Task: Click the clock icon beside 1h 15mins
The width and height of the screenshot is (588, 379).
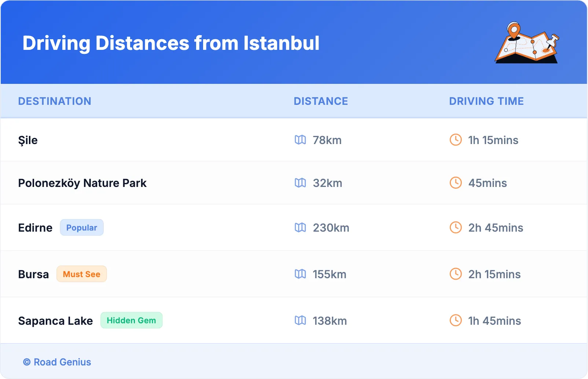Action: coord(456,140)
